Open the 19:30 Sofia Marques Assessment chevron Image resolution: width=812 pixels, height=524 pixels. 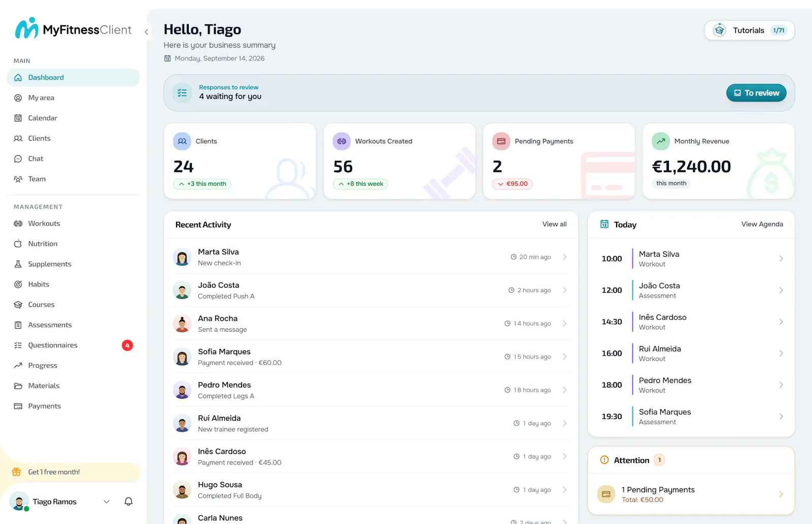[x=781, y=416]
